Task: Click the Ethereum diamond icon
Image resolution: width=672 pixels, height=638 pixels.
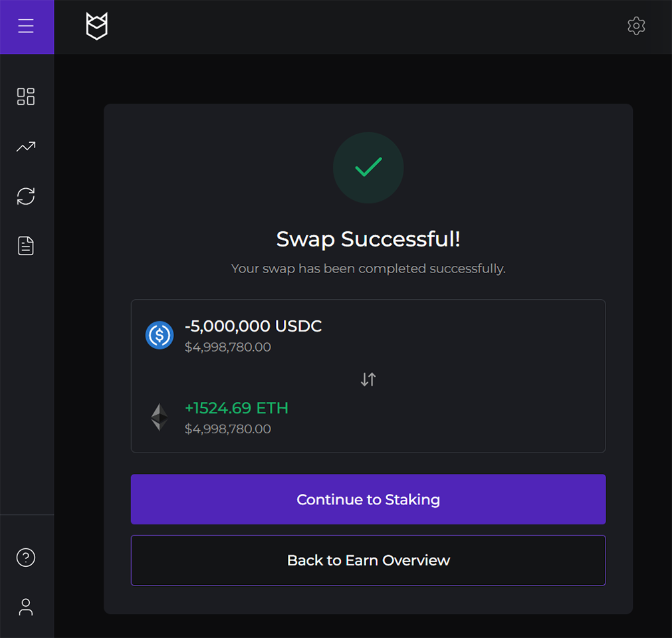Action: [x=159, y=417]
